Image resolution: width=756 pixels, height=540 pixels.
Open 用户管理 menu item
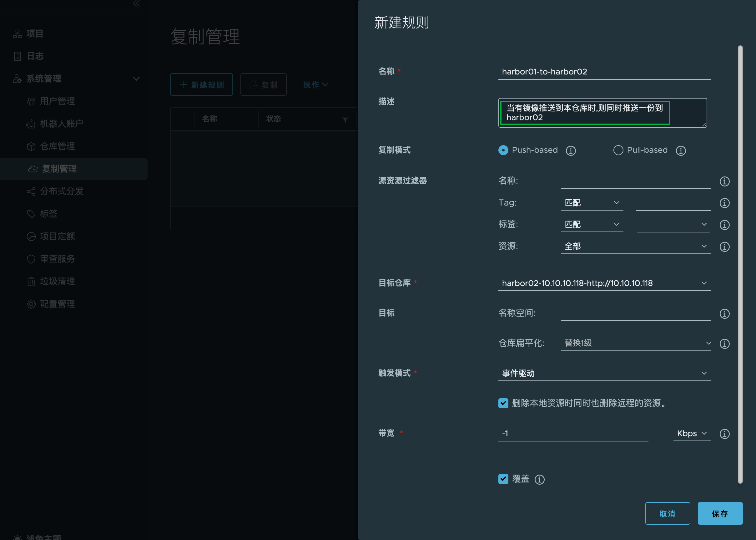click(x=58, y=101)
